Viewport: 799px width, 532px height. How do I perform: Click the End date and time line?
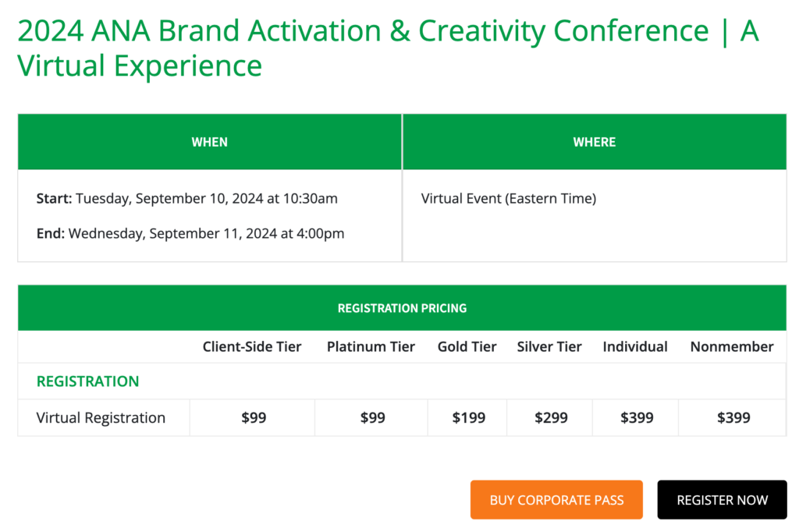190,233
